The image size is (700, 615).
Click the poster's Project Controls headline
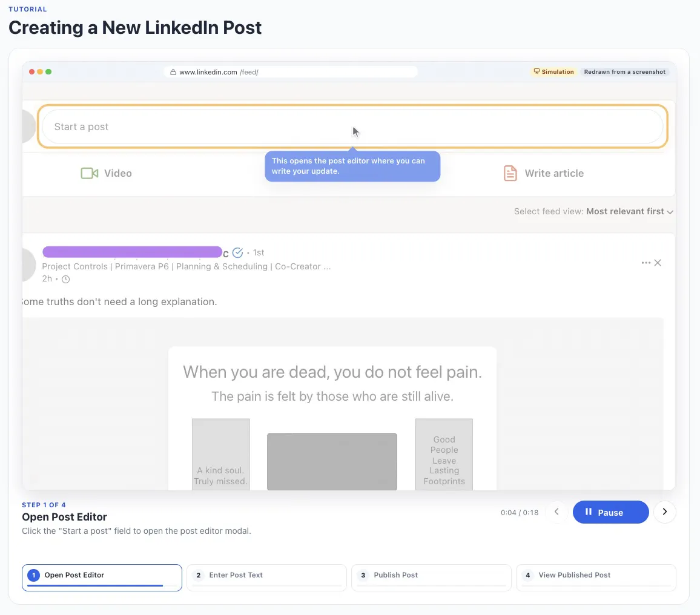186,266
